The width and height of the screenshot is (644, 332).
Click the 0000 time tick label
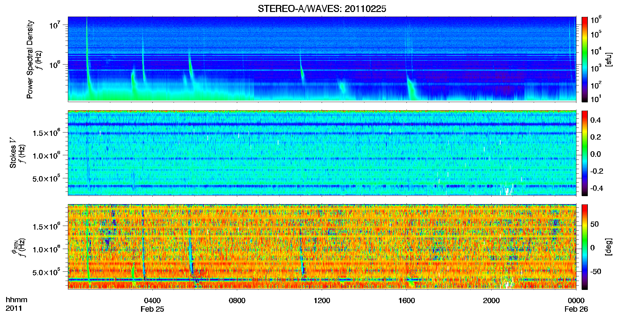(x=576, y=301)
